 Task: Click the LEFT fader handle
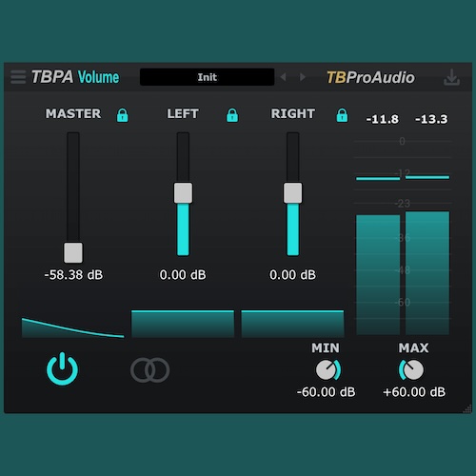183,192
